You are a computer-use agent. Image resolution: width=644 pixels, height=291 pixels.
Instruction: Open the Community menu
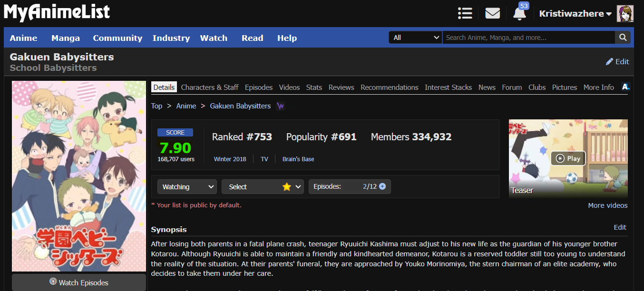coord(117,38)
